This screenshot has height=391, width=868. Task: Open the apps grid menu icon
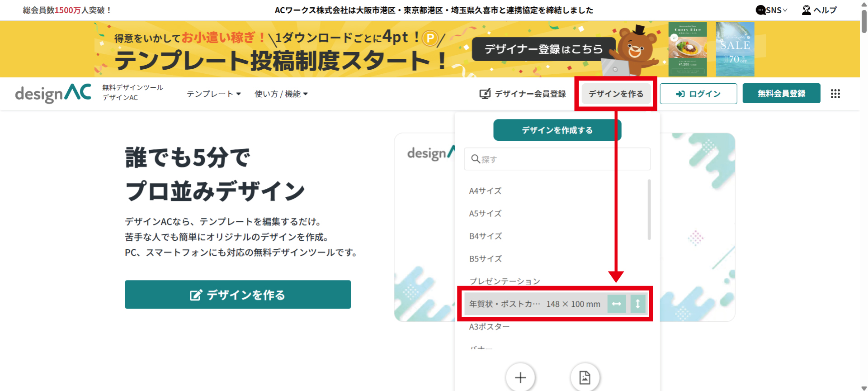click(x=835, y=94)
